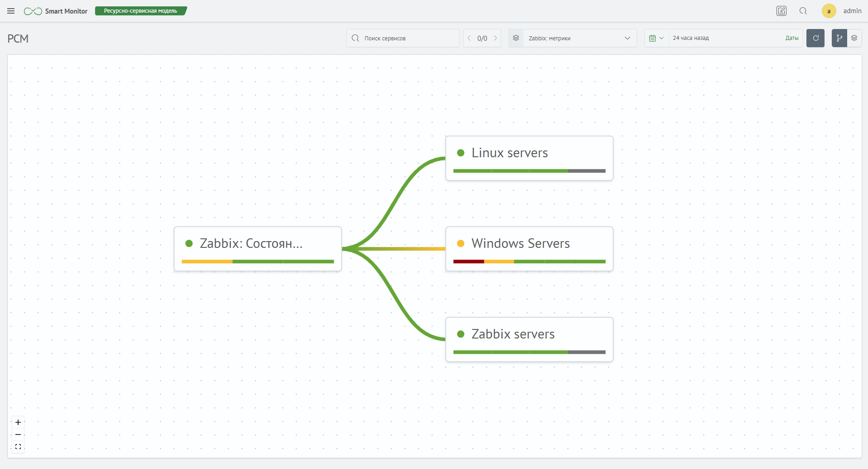Zoom out on the graph canvas
The width and height of the screenshot is (868, 469).
point(18,435)
